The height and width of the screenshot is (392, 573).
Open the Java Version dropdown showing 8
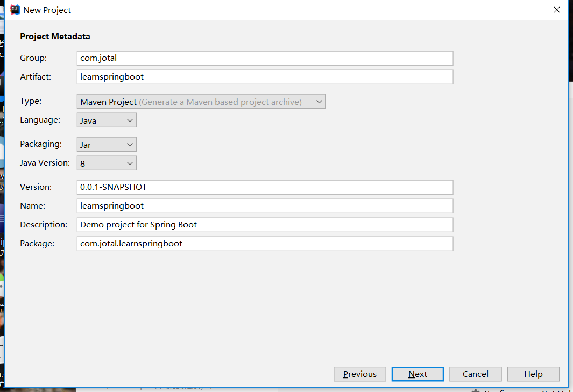coord(107,163)
